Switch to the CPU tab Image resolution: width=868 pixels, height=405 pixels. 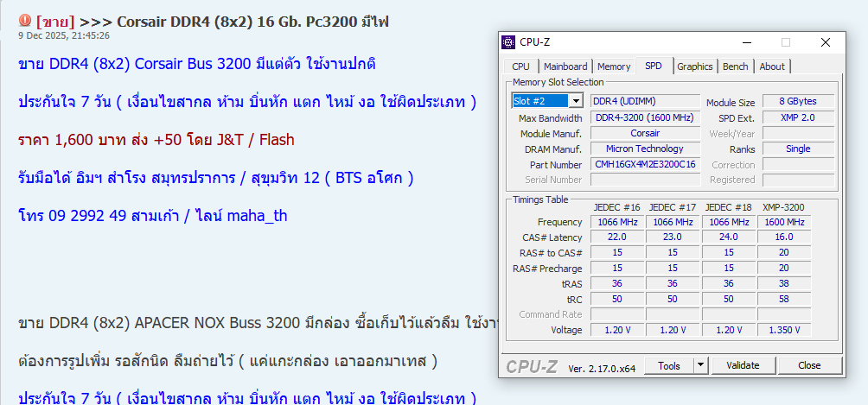pos(520,66)
